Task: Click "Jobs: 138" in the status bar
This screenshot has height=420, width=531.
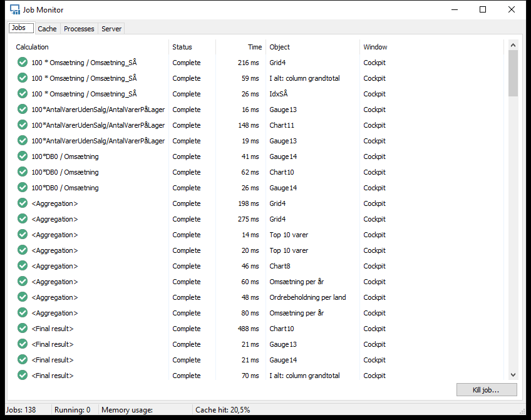Action: tap(21, 410)
